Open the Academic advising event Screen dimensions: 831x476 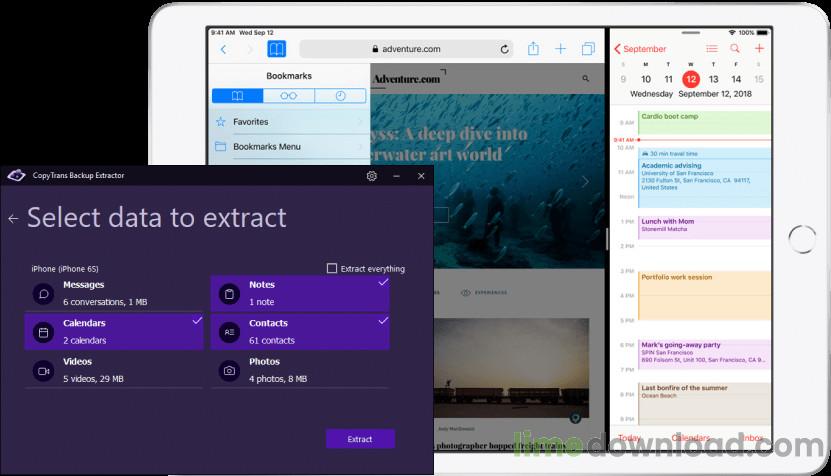point(704,178)
